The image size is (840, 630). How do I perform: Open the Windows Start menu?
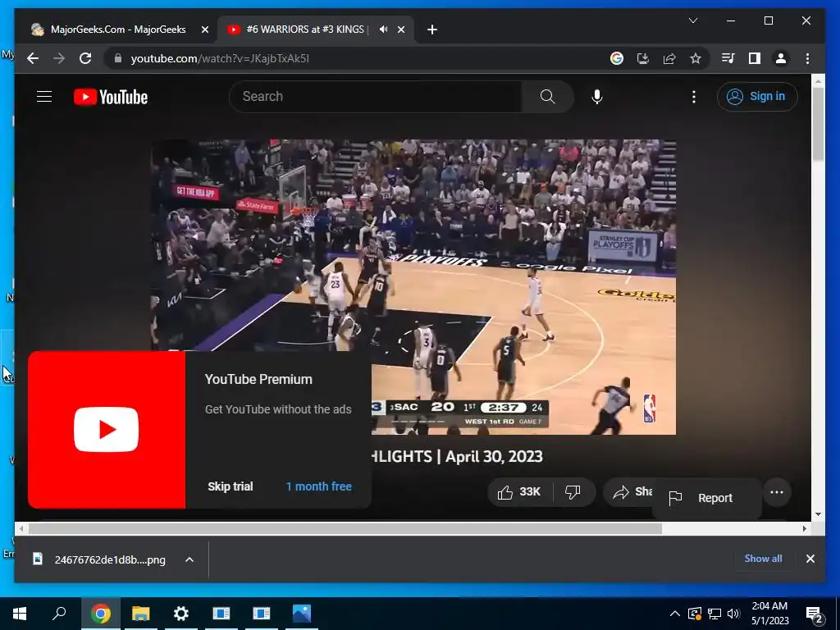[20, 614]
